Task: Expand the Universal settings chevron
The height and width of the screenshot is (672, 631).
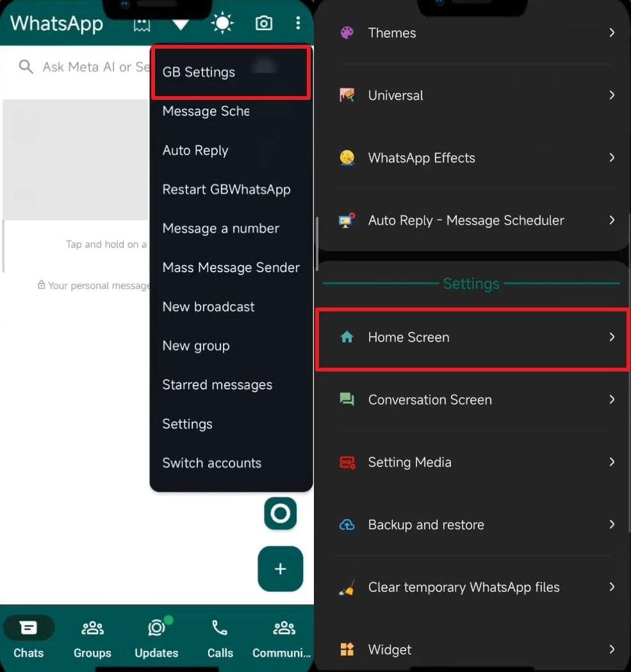Action: (x=612, y=95)
